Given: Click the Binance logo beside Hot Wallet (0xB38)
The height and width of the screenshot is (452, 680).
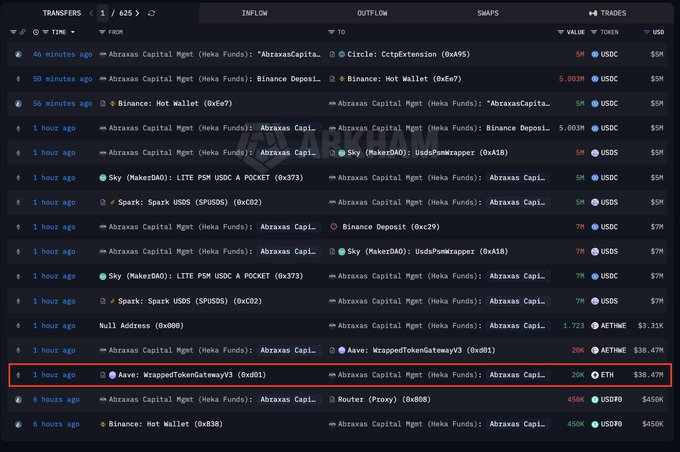Looking at the screenshot, I should (103, 424).
